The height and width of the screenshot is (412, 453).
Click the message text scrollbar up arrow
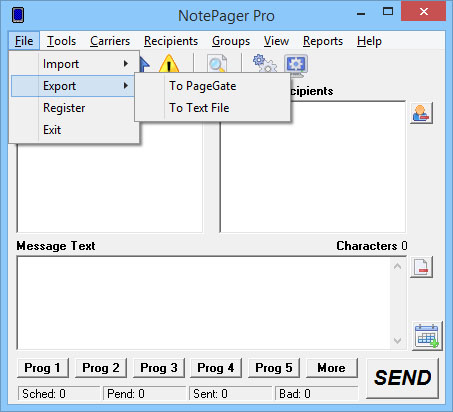tap(397, 266)
